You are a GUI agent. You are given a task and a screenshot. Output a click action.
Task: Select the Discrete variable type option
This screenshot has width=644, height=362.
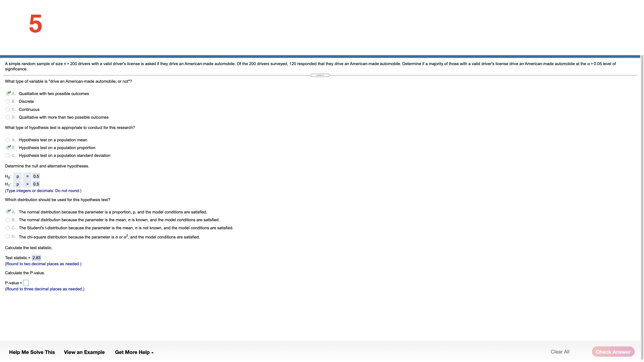pyautogui.click(x=8, y=101)
